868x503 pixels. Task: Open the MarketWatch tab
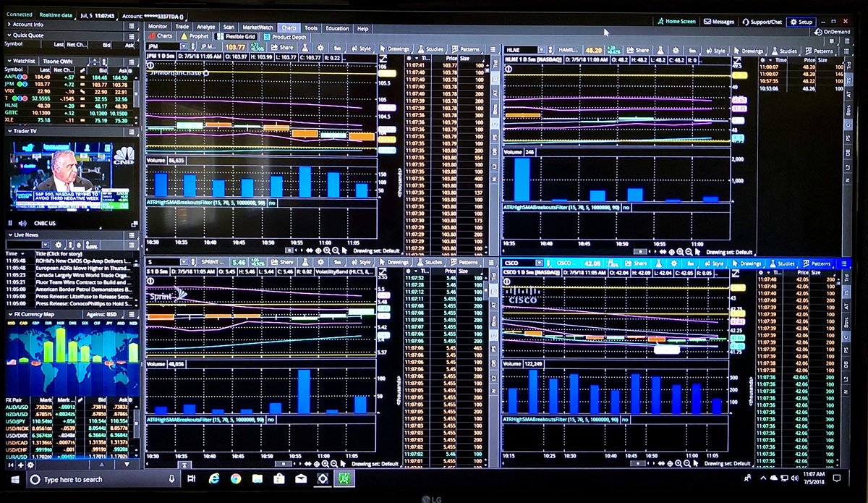[x=258, y=28]
